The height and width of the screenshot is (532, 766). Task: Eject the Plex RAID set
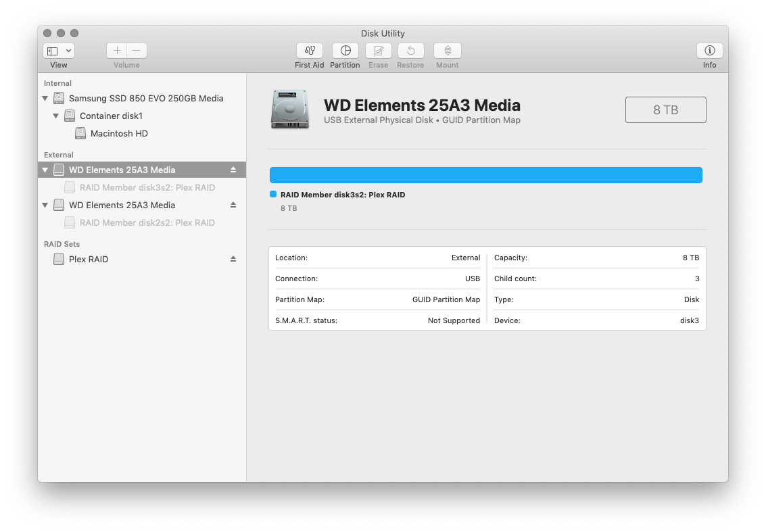point(233,260)
